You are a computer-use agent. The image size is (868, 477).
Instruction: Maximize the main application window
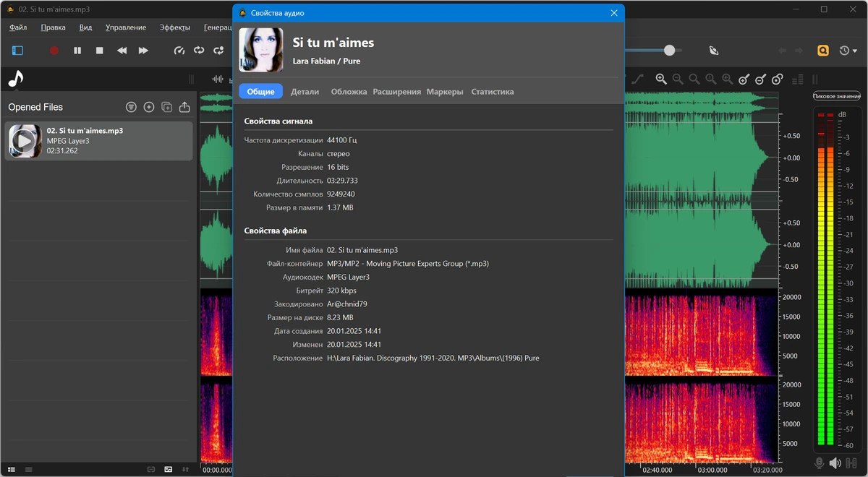(824, 9)
